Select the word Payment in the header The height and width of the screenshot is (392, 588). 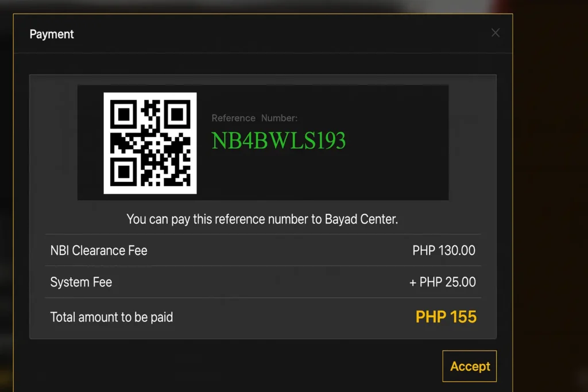[51, 34]
